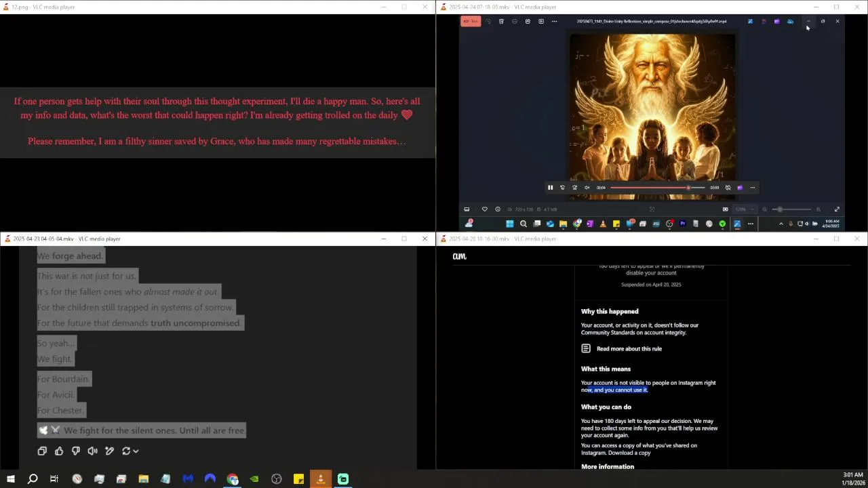Toggle the fit-to-window icon beside zoom percent

point(725,209)
